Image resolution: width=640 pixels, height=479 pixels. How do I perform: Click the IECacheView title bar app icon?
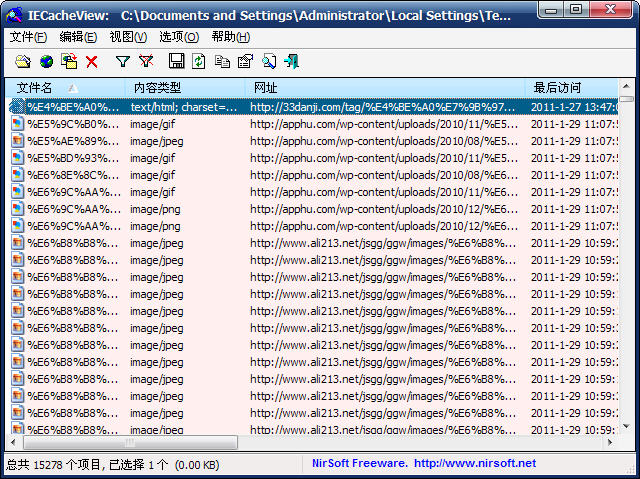[x=14, y=15]
